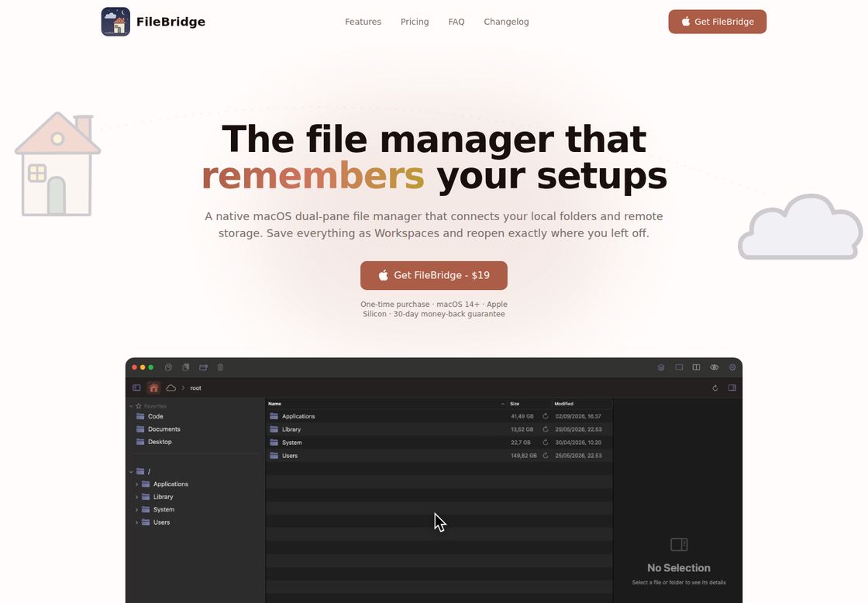The image size is (868, 603).
Task: Click the header Get FileBridge button
Action: (x=718, y=22)
